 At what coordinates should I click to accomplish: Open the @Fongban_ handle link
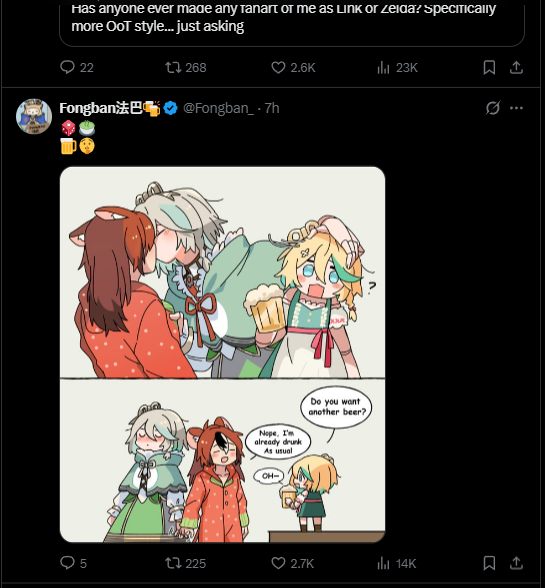pyautogui.click(x=218, y=108)
